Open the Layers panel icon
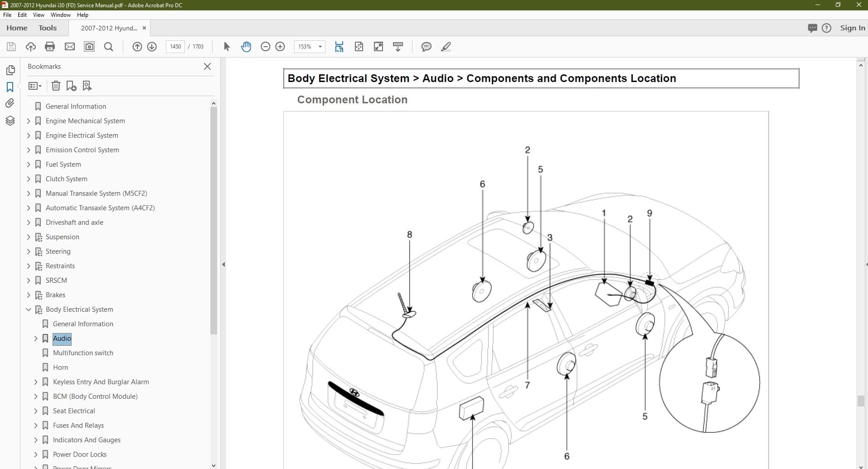The width and height of the screenshot is (868, 469). 10,121
